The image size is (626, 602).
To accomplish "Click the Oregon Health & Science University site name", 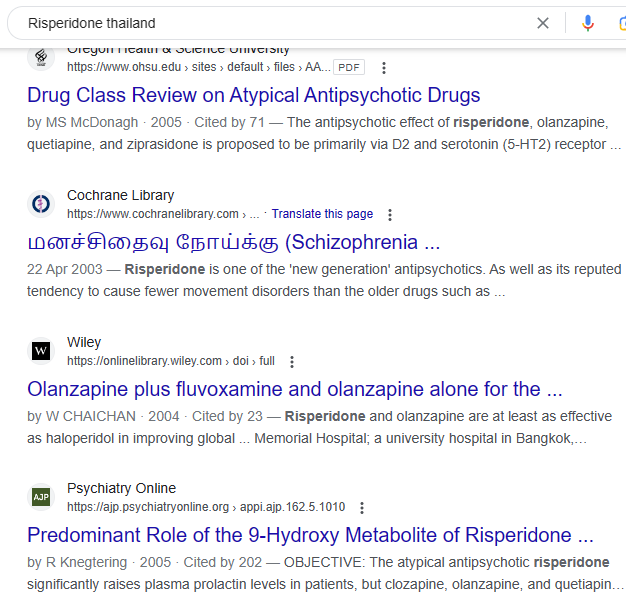I will tap(178, 51).
